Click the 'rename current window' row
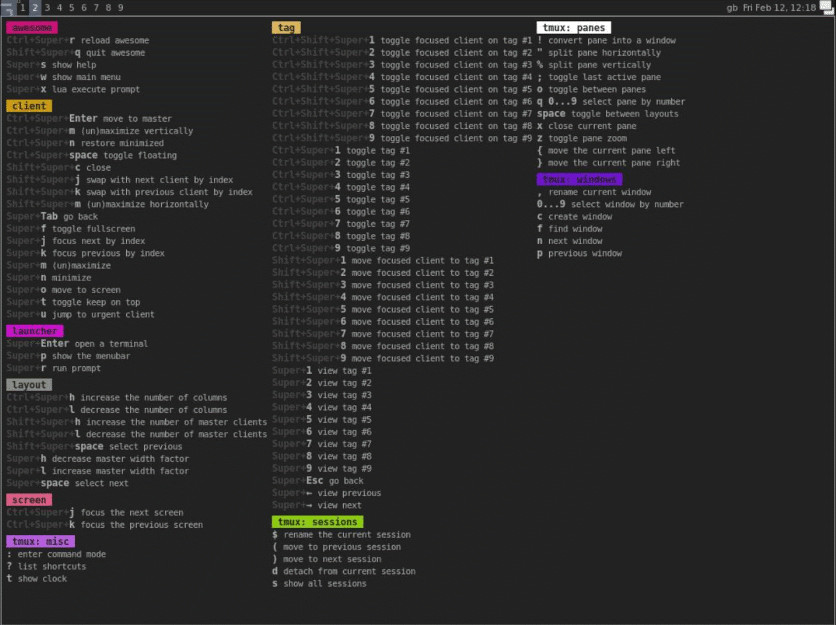 pyautogui.click(x=594, y=193)
